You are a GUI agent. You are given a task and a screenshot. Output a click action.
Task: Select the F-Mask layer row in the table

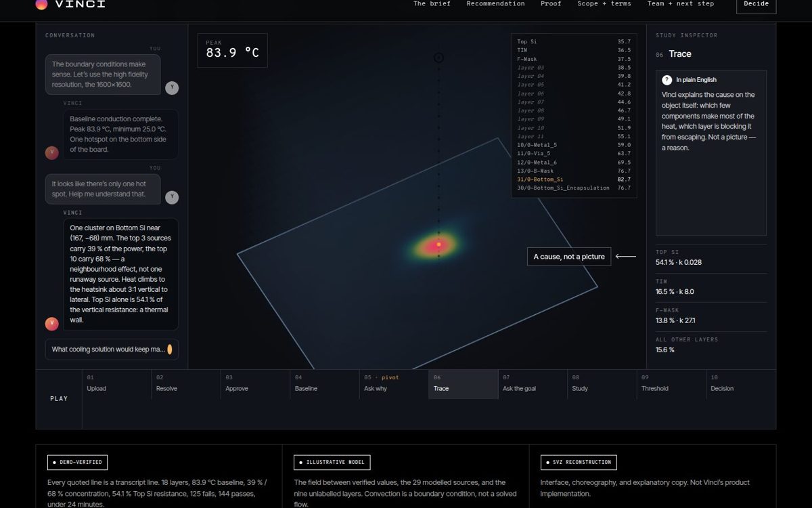[574, 59]
